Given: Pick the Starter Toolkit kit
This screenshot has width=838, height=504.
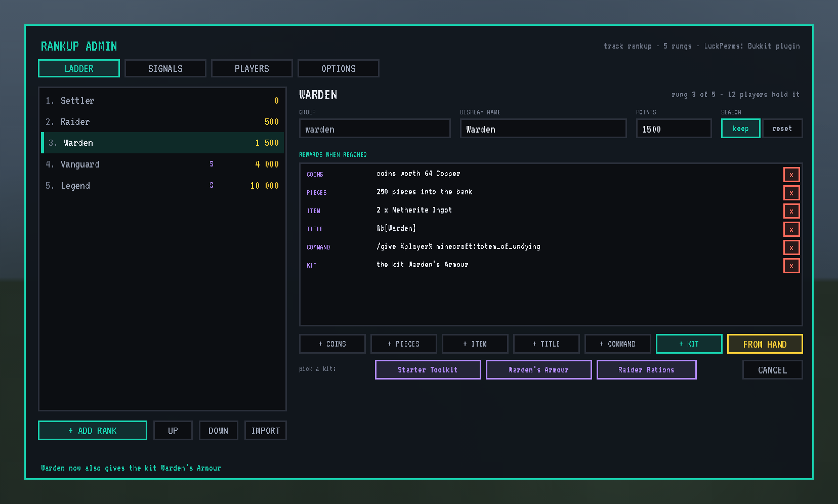Looking at the screenshot, I should point(428,370).
